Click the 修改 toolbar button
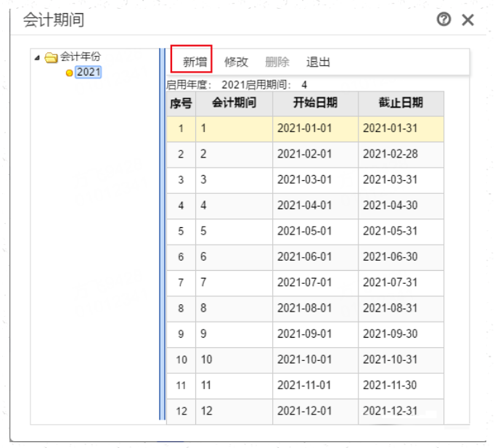This screenshot has width=495, height=448. pos(236,62)
